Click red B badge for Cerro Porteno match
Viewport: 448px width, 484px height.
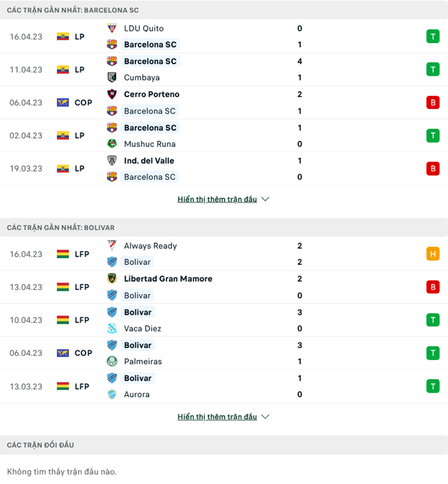click(432, 103)
